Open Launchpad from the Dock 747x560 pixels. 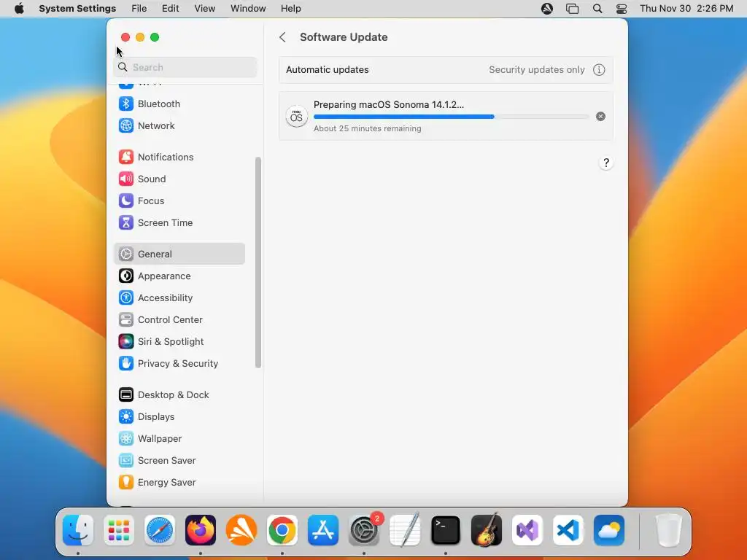(119, 530)
